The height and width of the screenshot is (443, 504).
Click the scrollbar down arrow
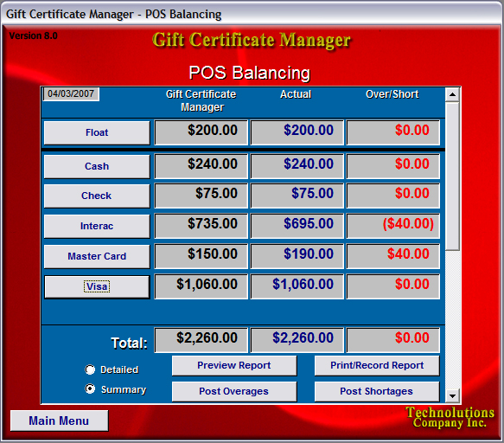453,395
